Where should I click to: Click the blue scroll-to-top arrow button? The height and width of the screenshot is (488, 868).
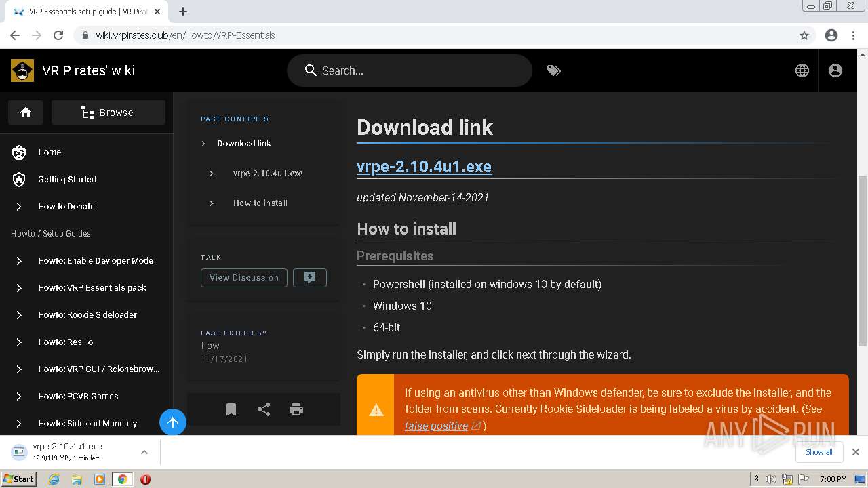pyautogui.click(x=173, y=423)
